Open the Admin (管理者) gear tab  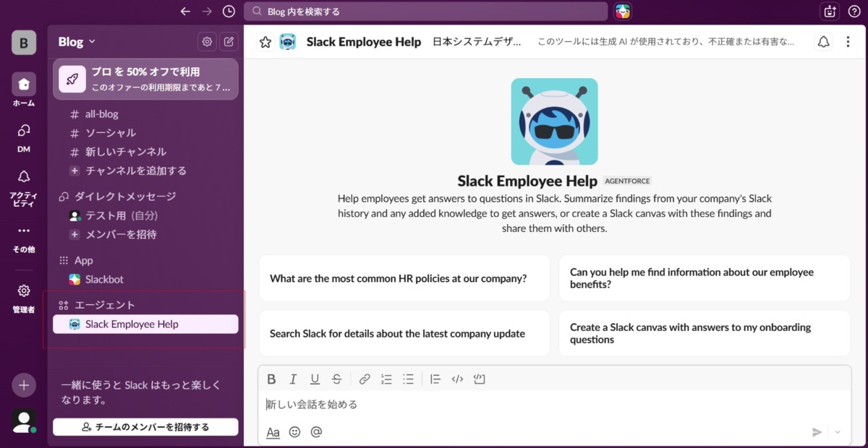point(24,298)
